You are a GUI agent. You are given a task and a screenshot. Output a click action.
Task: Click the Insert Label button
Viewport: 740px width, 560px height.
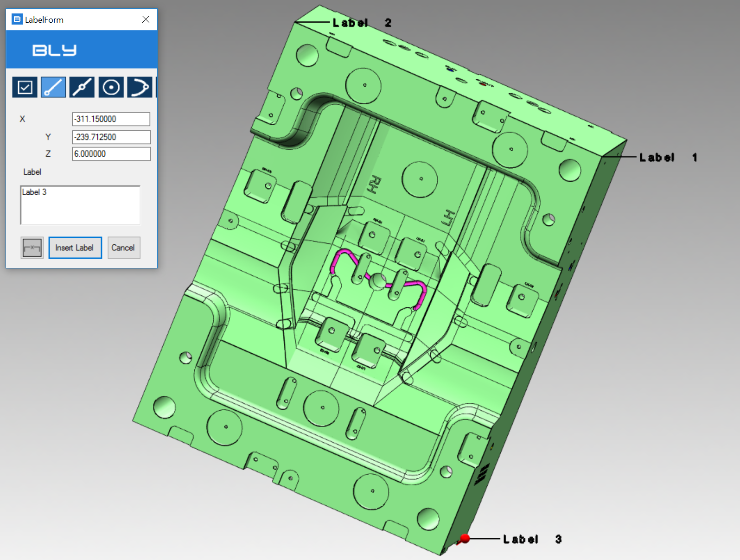[75, 248]
